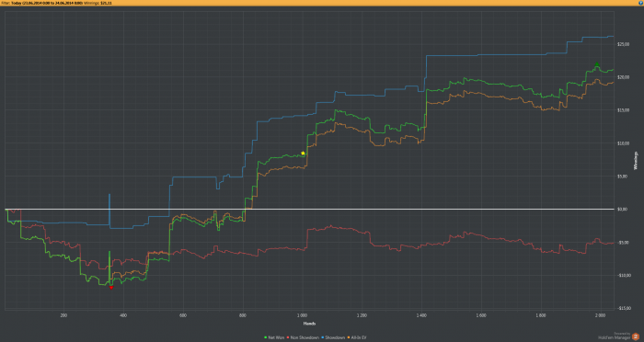The image size is (644, 342).
Task: Toggle the All-In EV legend entry
Action: [357, 337]
